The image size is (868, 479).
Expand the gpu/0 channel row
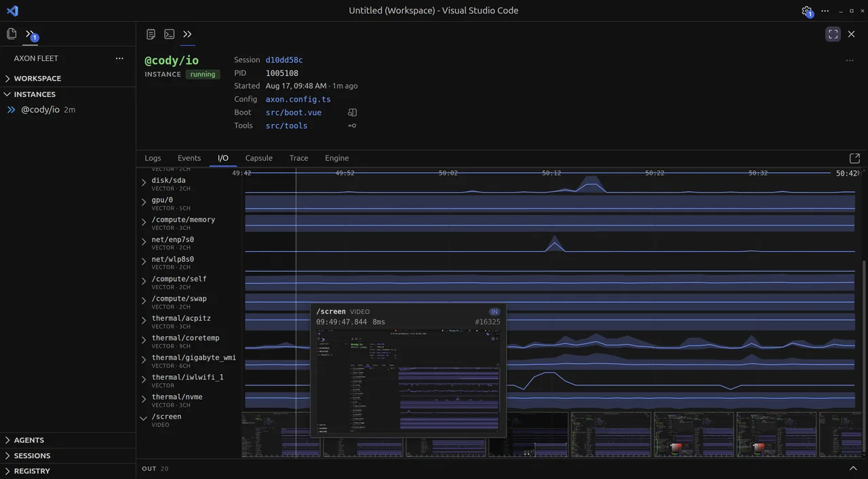pos(144,202)
